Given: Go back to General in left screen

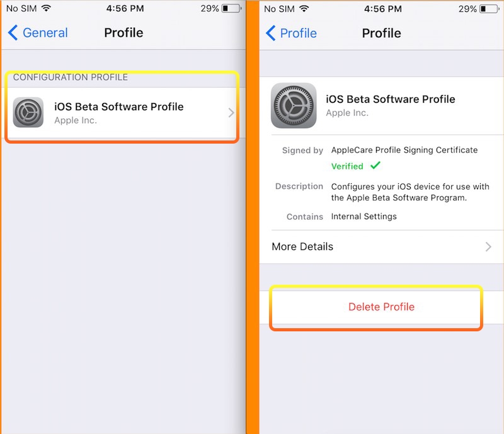Looking at the screenshot, I should (x=38, y=33).
